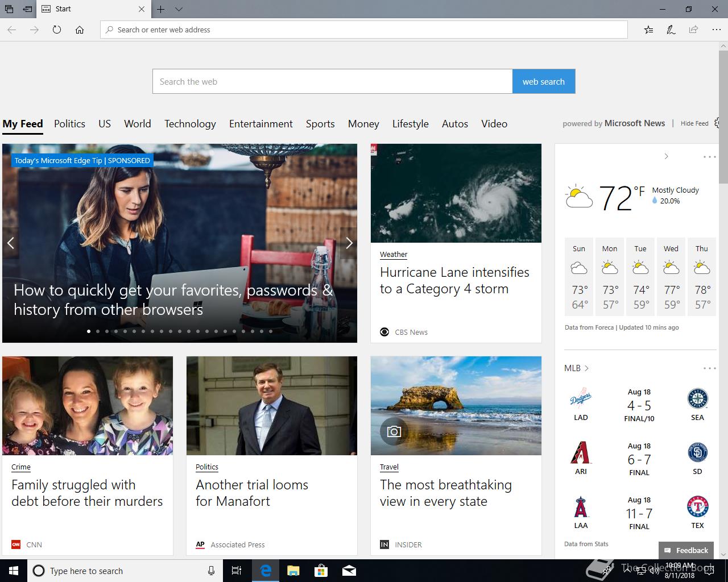
Task: Open the photo gallery camera icon
Action: pyautogui.click(x=394, y=431)
